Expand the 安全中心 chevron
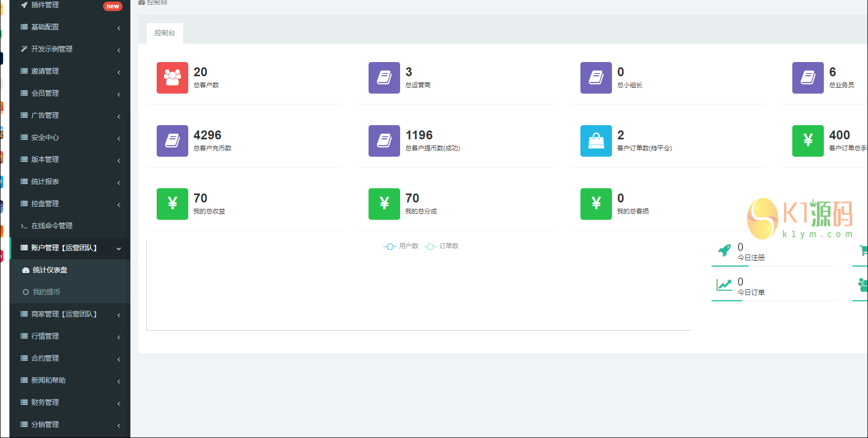The height and width of the screenshot is (438, 868). (119, 138)
